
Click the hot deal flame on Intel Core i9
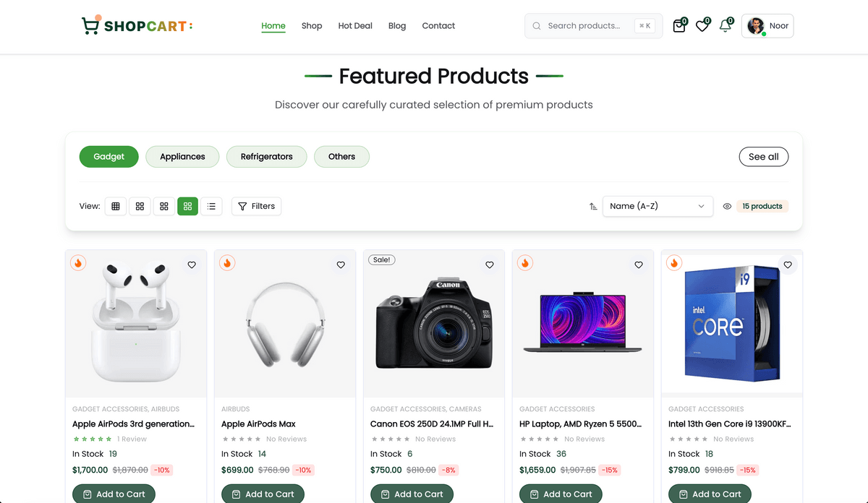click(x=674, y=263)
